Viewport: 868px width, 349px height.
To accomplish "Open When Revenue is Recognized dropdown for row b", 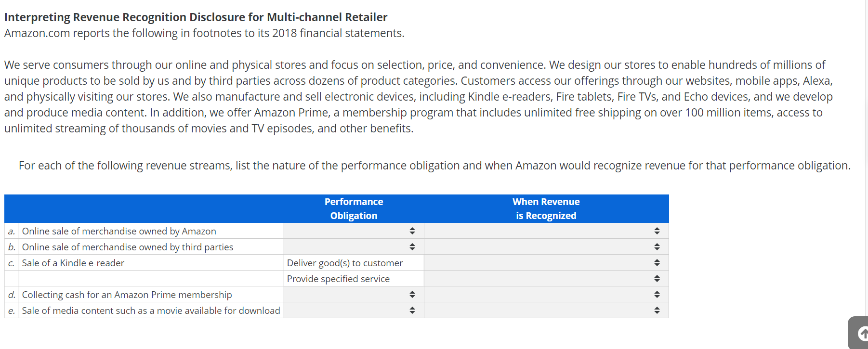I will tap(657, 246).
